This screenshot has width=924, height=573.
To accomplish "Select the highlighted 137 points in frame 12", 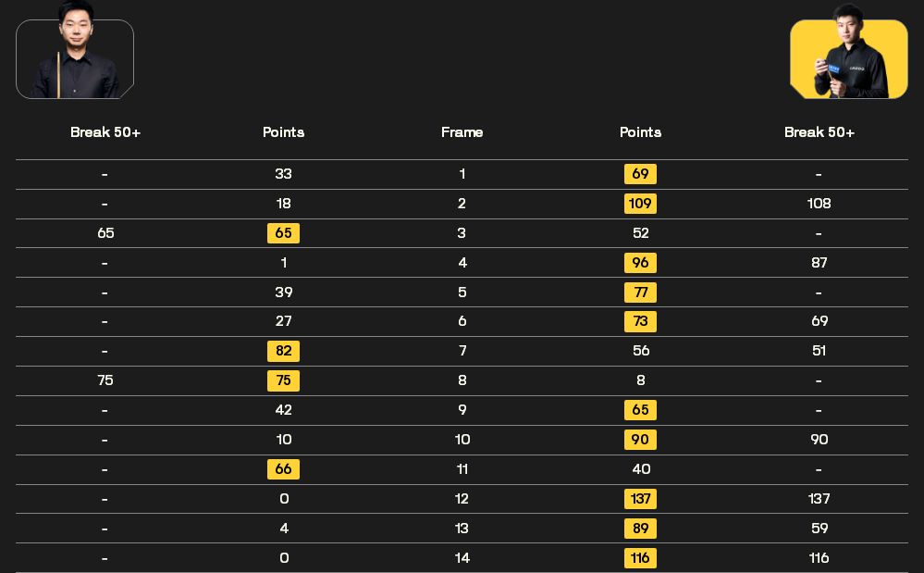I will click(x=640, y=499).
